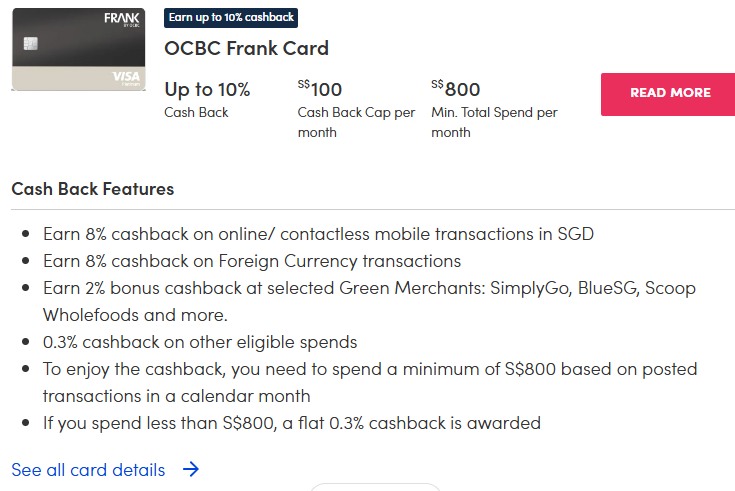Click the online/contactless mobile transactions bullet
The image size is (735, 491).
(x=318, y=234)
